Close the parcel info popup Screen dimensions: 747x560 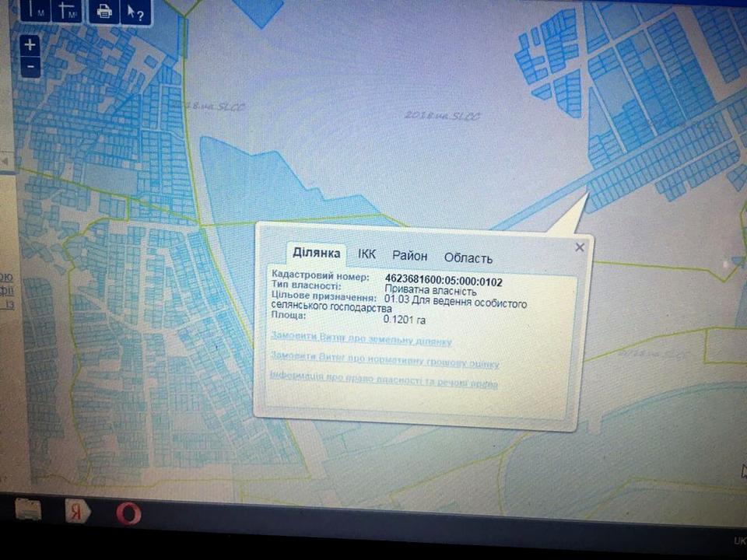579,247
